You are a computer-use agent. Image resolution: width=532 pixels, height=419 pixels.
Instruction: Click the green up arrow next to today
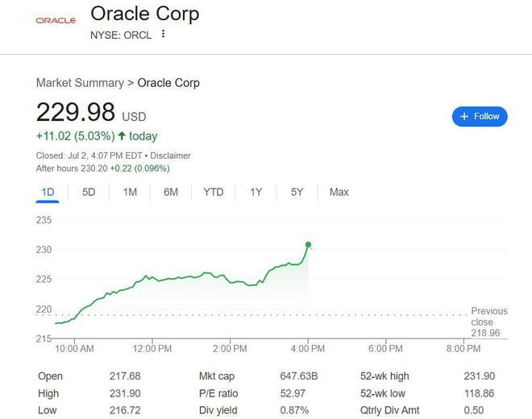point(122,136)
